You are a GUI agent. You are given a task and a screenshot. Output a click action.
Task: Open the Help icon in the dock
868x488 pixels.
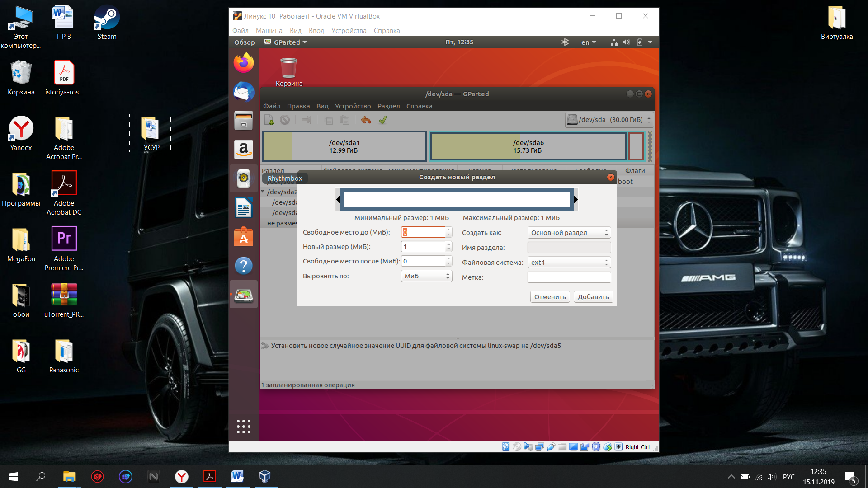tap(244, 266)
